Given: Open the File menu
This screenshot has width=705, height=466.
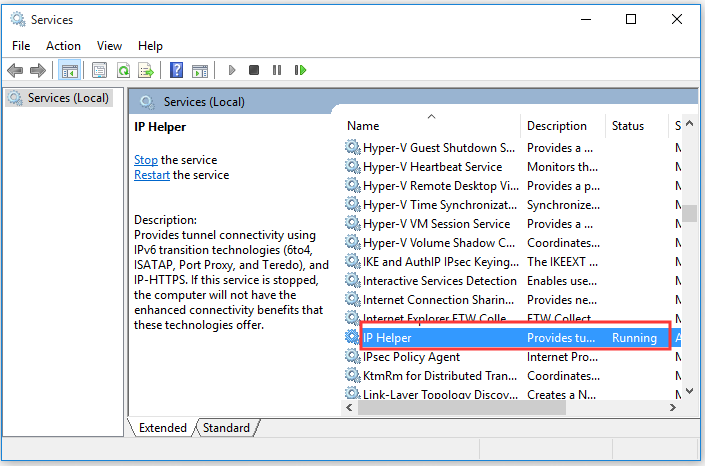Looking at the screenshot, I should point(21,46).
